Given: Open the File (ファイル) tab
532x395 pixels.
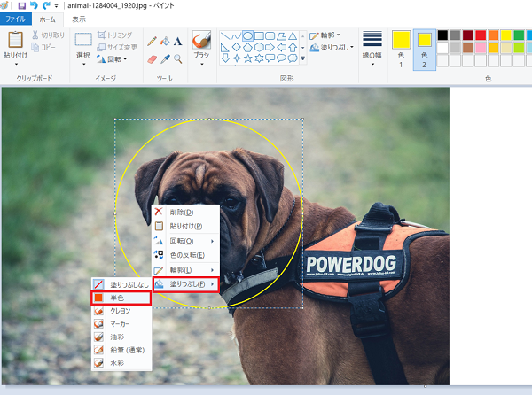Looking at the screenshot, I should point(16,19).
